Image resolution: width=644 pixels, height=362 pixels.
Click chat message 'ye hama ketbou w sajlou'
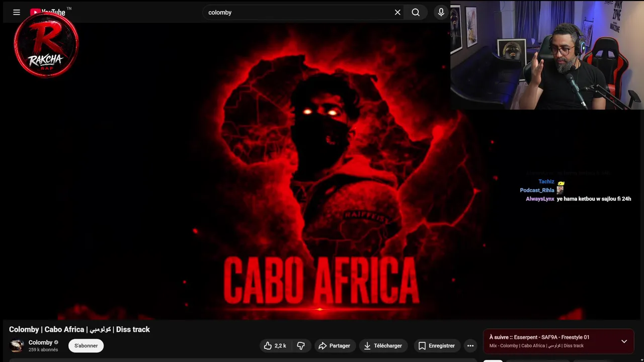[x=594, y=199]
